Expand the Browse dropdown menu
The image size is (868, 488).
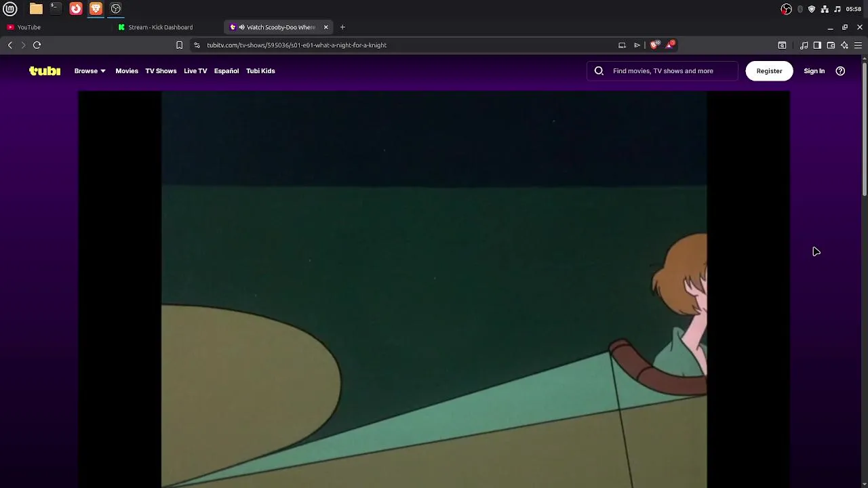[90, 70]
